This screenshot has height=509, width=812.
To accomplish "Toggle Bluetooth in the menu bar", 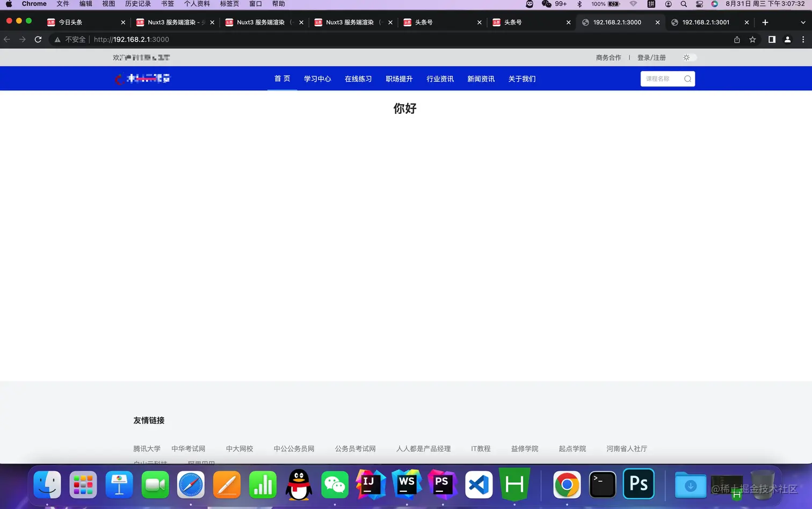I will point(579,4).
